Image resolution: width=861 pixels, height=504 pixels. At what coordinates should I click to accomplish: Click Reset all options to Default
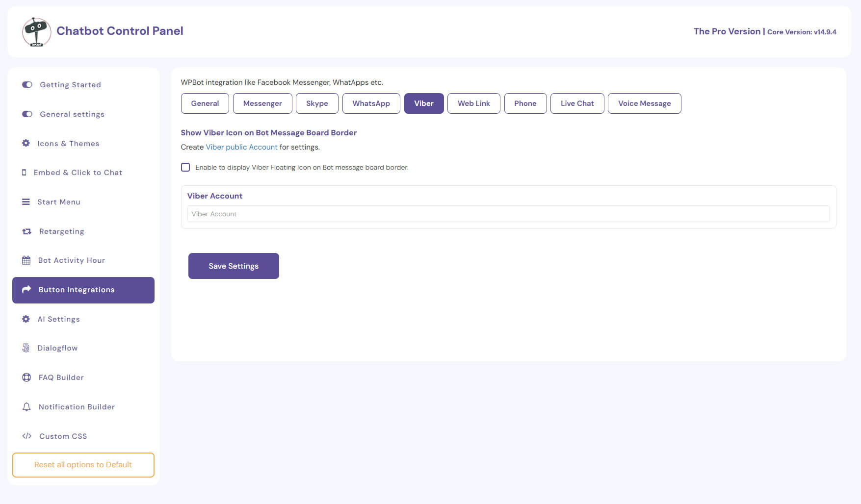(x=83, y=465)
